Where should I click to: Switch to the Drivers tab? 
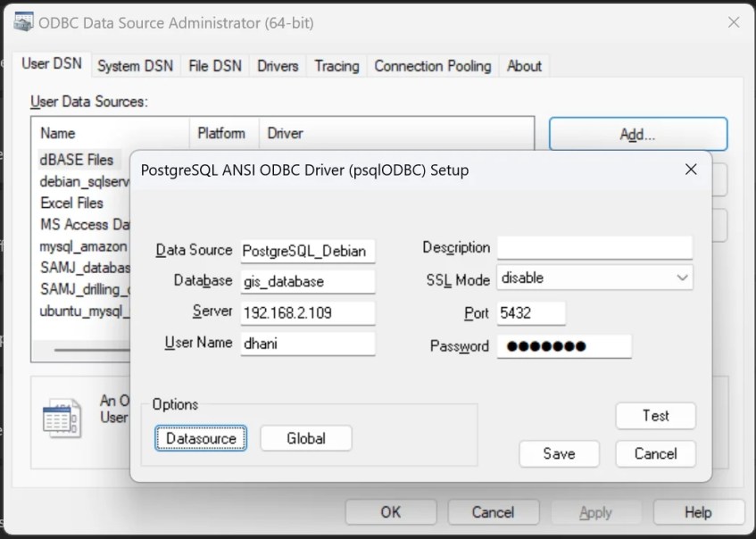click(278, 65)
